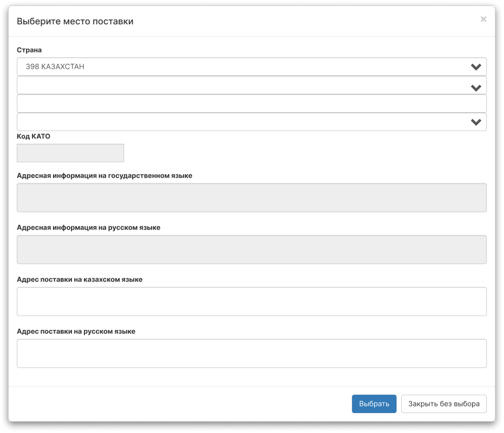
Task: Click the Закрыть без выбора button
Action: click(443, 404)
